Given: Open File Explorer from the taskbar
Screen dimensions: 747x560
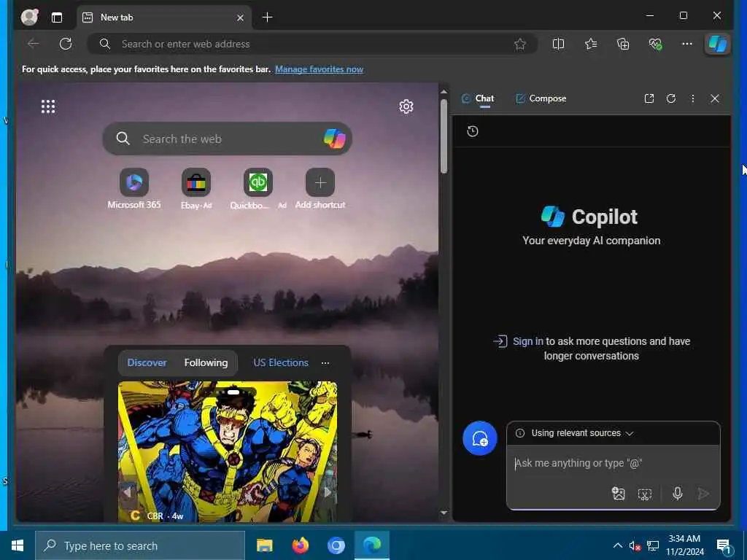Looking at the screenshot, I should click(x=264, y=545).
